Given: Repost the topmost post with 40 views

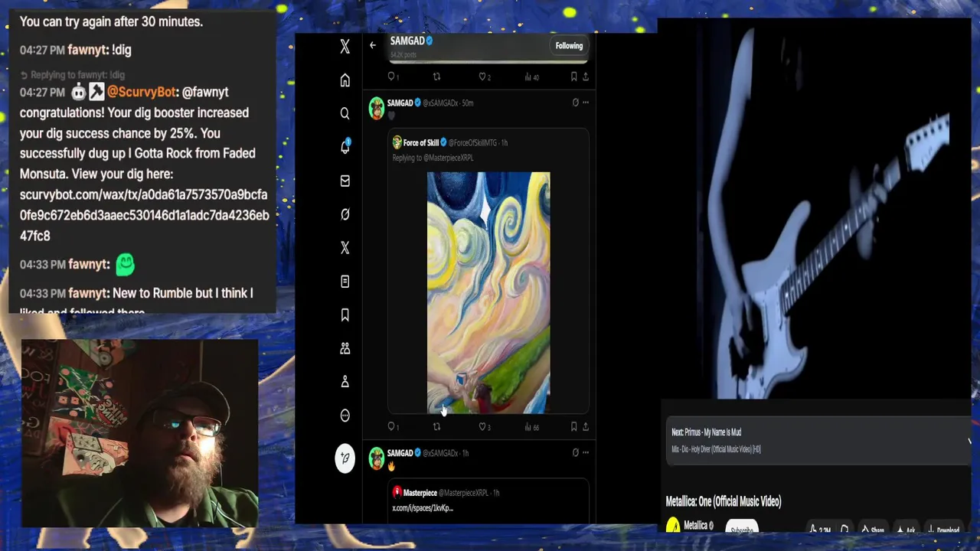Looking at the screenshot, I should pos(436,77).
